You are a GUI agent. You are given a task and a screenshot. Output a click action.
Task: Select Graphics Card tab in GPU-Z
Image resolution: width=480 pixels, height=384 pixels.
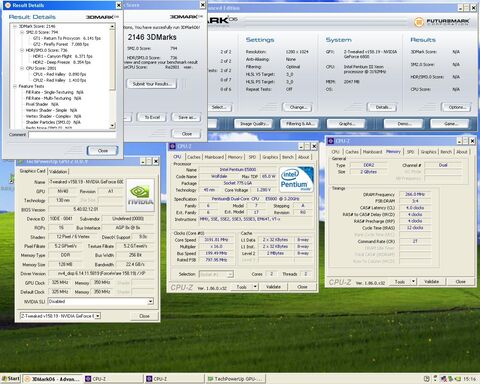[x=32, y=171]
